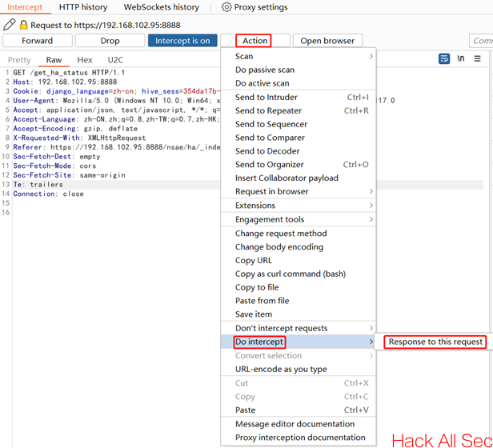Click the X-Requested-With header line

point(79,138)
